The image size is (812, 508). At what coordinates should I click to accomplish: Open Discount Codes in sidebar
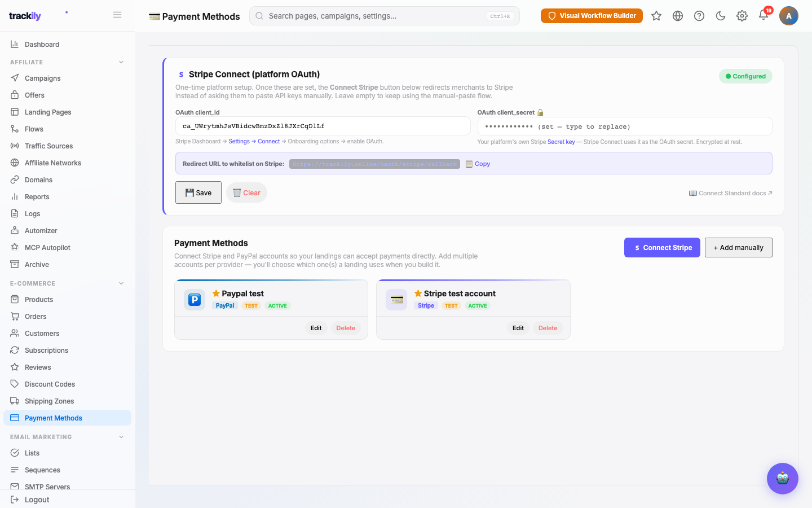[67, 384]
